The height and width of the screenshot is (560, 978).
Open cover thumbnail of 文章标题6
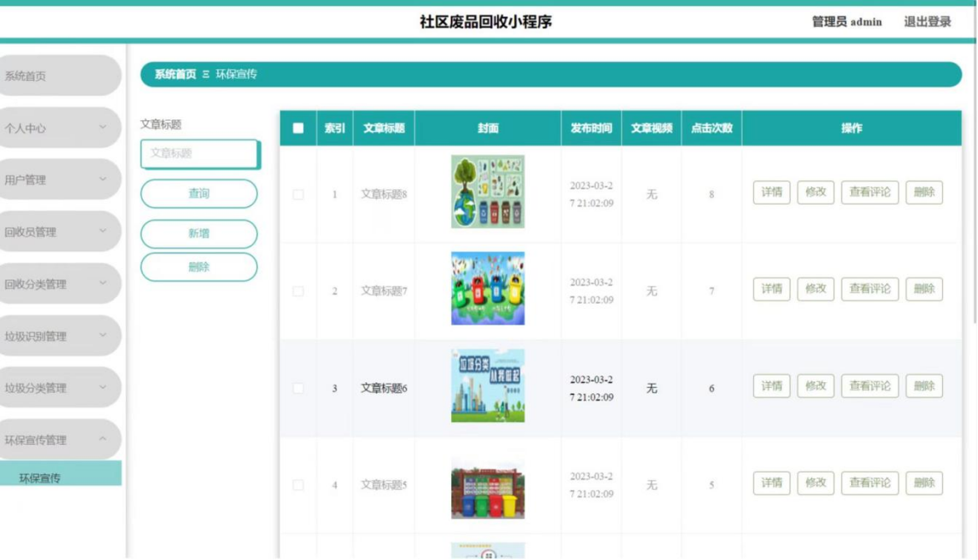coord(488,386)
